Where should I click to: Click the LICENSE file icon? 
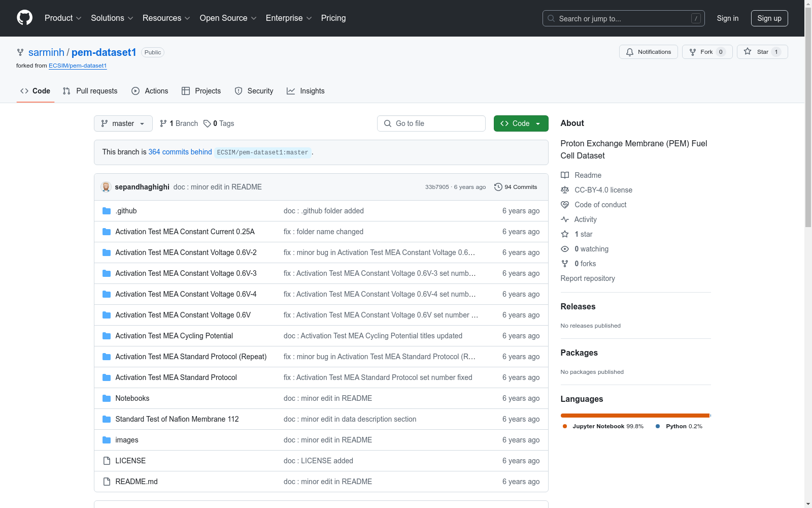(x=107, y=461)
